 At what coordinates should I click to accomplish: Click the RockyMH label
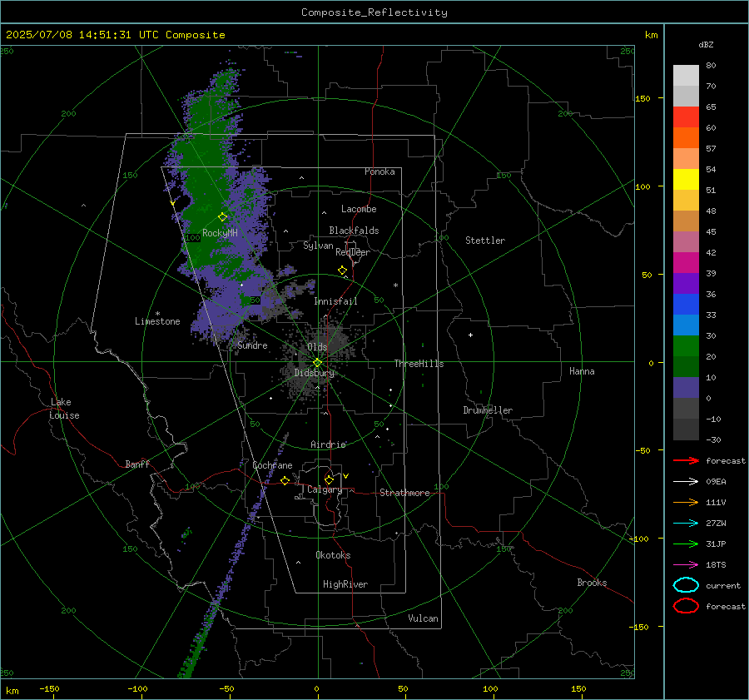(220, 233)
